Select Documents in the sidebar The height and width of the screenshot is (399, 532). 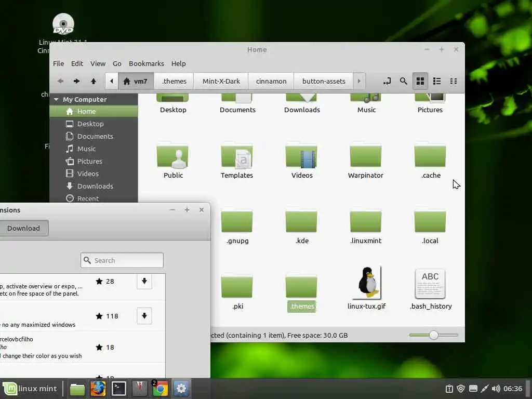pyautogui.click(x=94, y=137)
